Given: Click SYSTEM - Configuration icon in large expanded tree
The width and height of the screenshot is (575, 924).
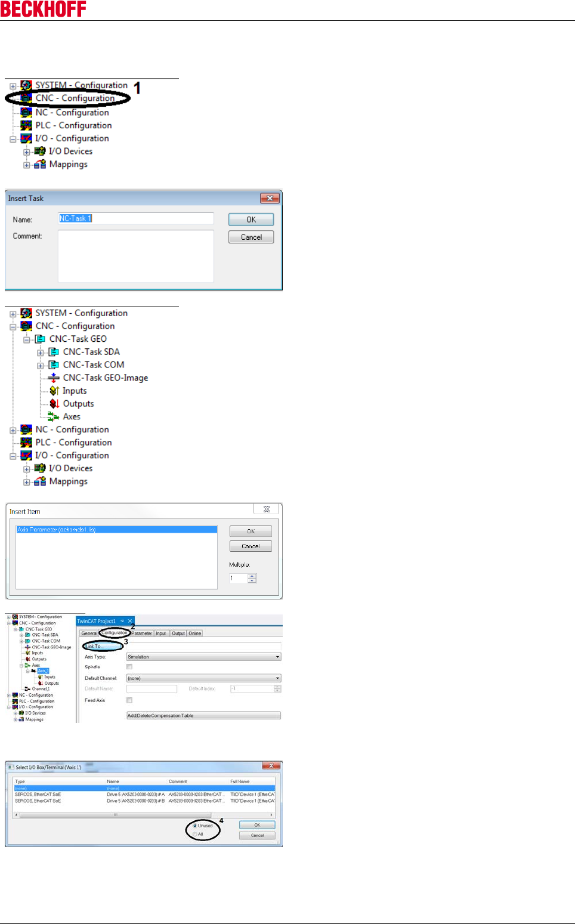Looking at the screenshot, I should point(26,313).
